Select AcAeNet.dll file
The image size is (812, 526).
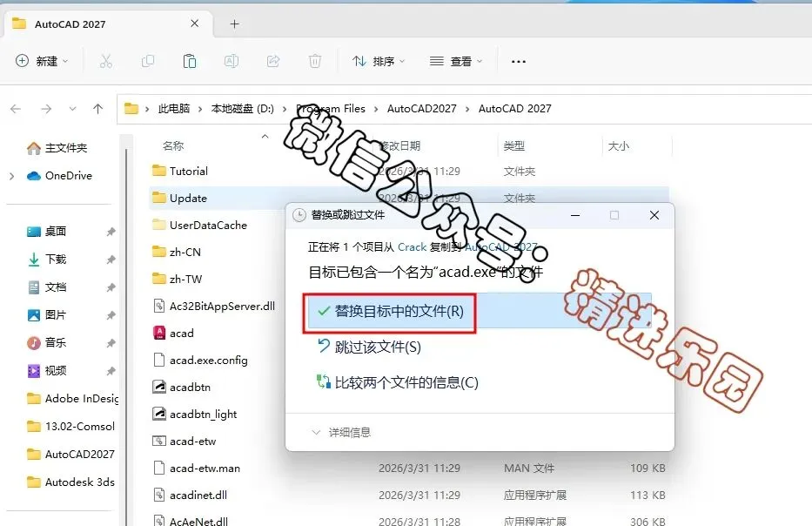[x=191, y=520]
